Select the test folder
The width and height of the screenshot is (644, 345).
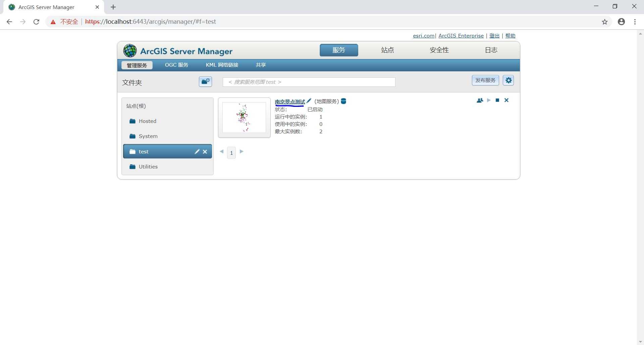167,151
